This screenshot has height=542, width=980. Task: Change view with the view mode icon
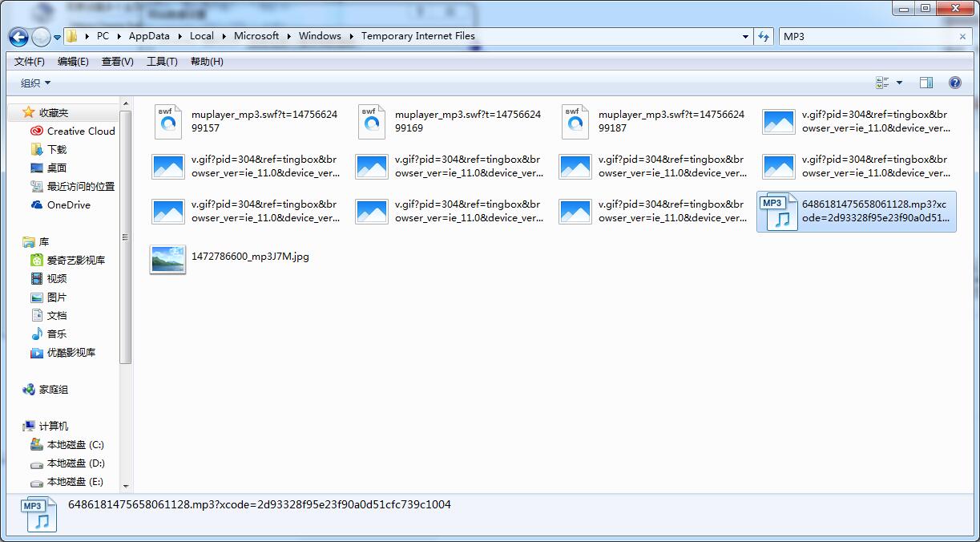[x=883, y=83]
